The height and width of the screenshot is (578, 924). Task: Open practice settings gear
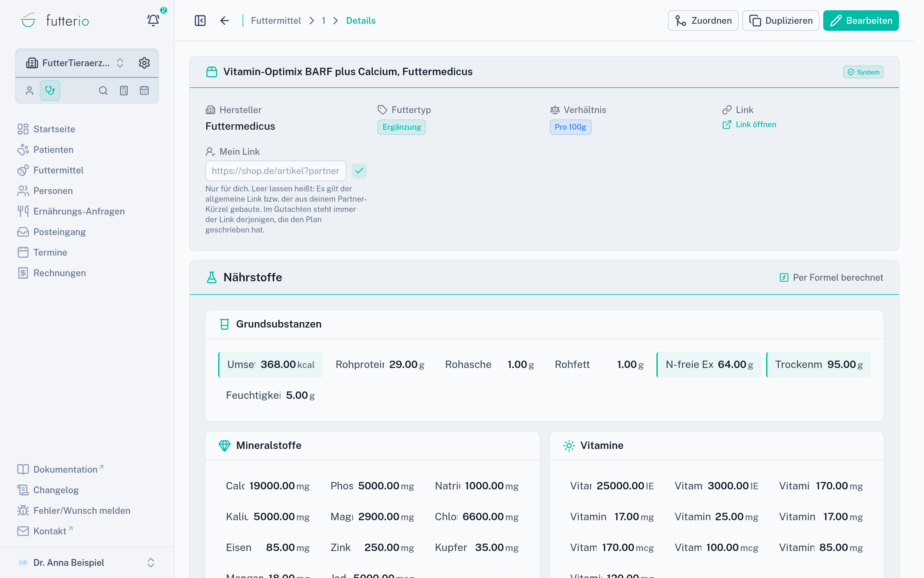(144, 63)
